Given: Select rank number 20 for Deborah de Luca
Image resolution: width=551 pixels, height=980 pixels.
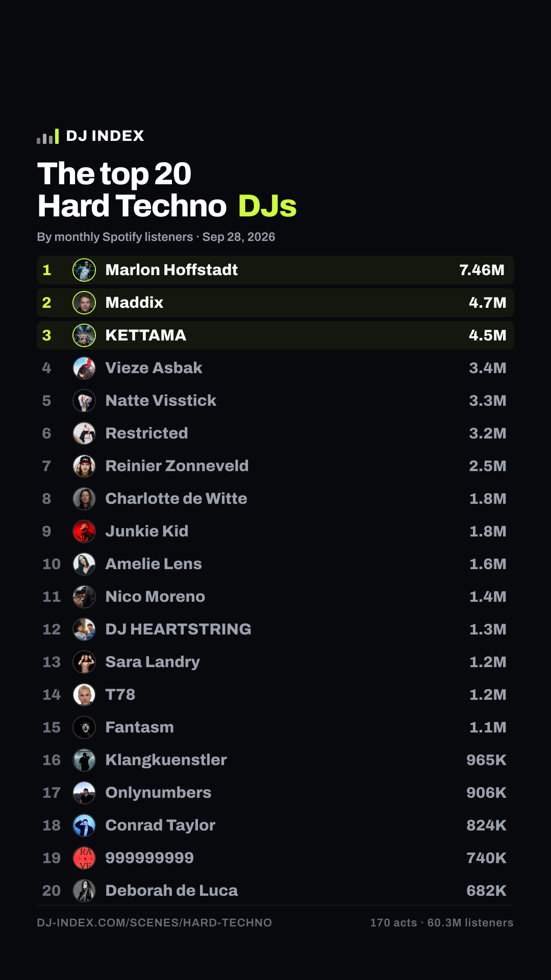Looking at the screenshot, I should pyautogui.click(x=52, y=891).
